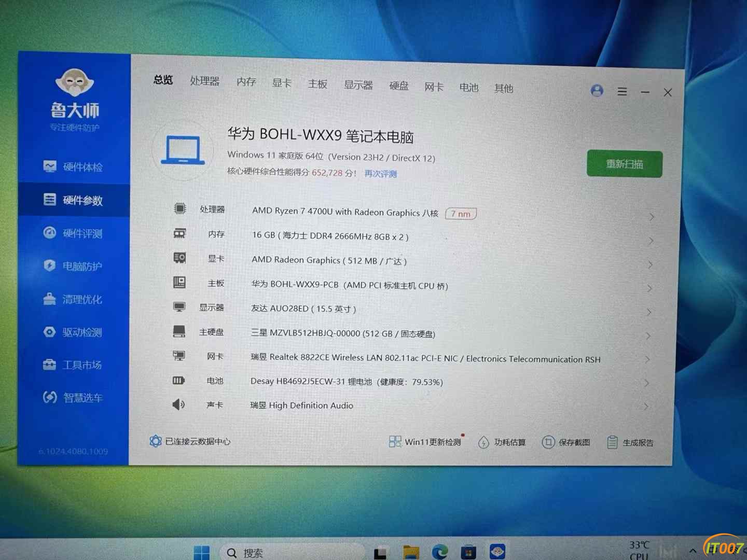Open the user account avatar
This screenshot has height=560, width=747.
click(597, 91)
